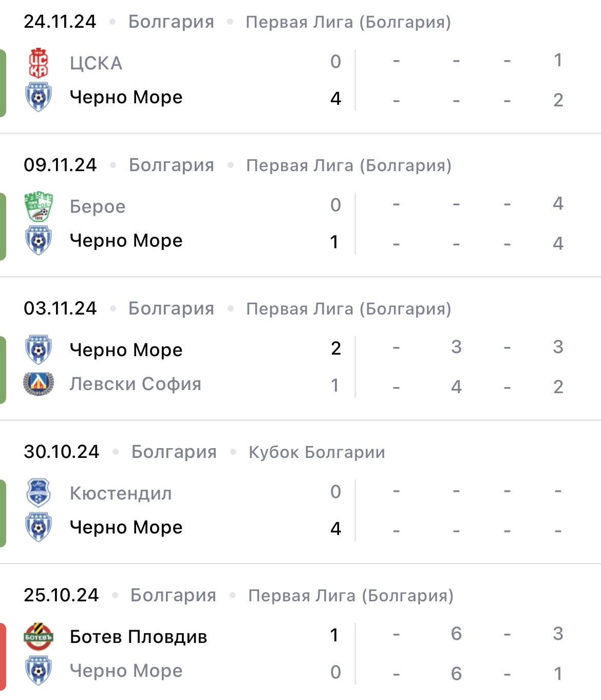Click Cherno More crest in 24.11.24 match
Screen dimensions: 601x700
click(x=39, y=97)
